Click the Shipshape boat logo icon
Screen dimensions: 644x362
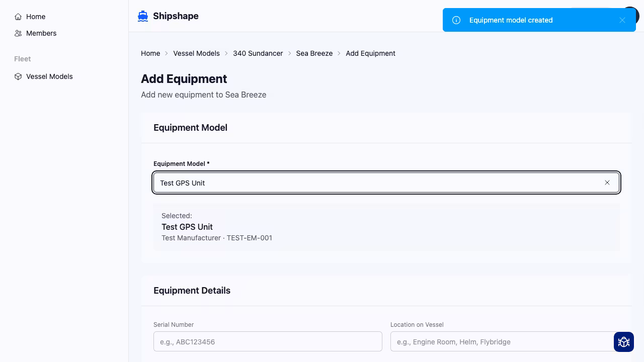143,16
